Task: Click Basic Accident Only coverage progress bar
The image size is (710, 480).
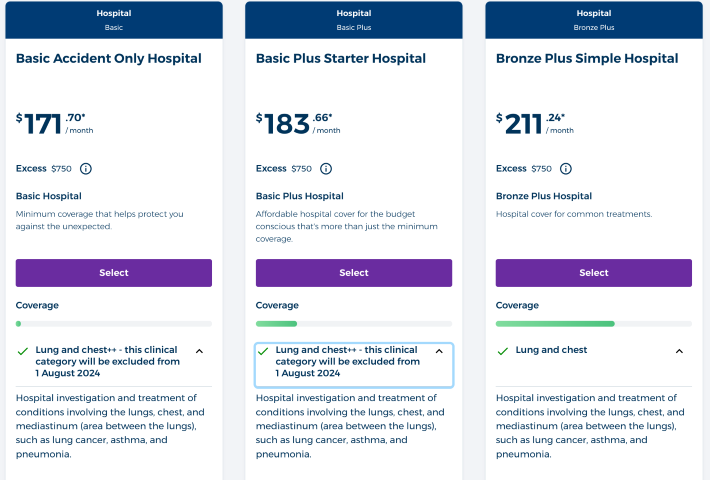Action: click(114, 324)
